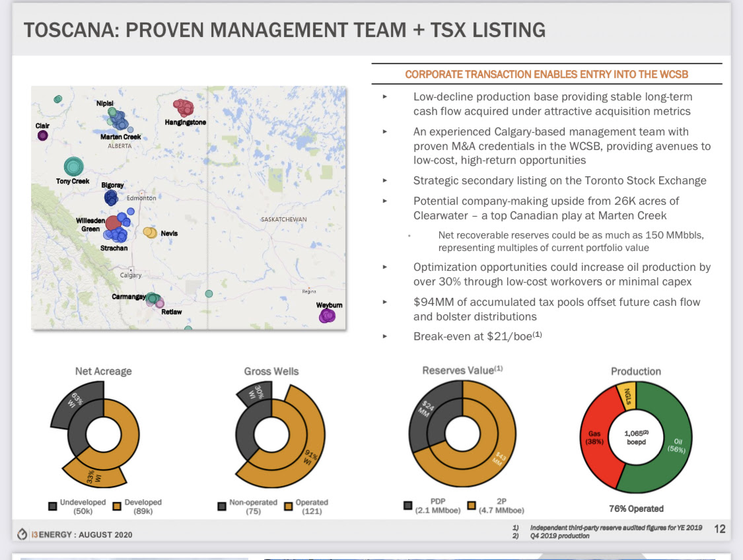Click the 2P legend orange swatch

point(471,505)
